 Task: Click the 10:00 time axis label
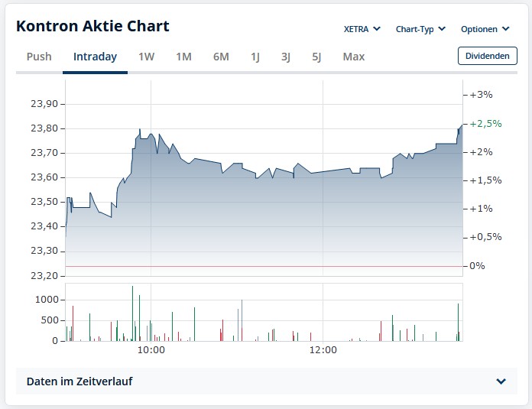(151, 350)
